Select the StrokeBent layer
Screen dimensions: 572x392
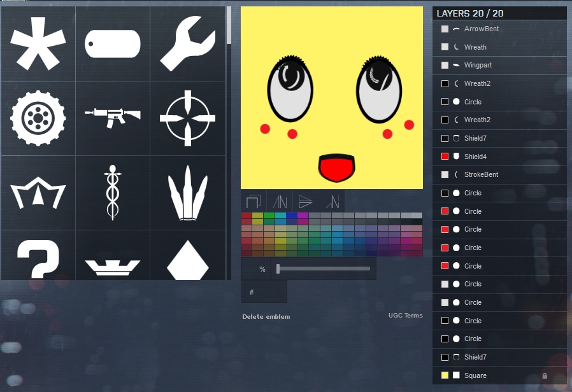(481, 175)
